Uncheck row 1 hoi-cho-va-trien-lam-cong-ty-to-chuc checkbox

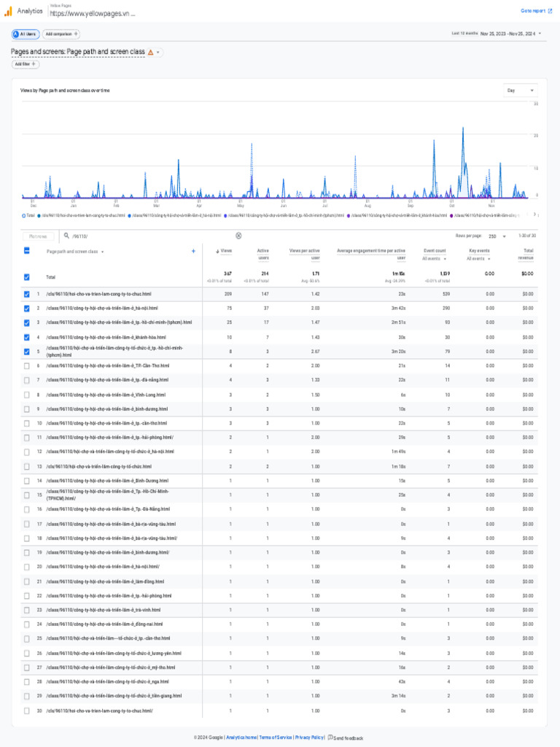pos(27,294)
